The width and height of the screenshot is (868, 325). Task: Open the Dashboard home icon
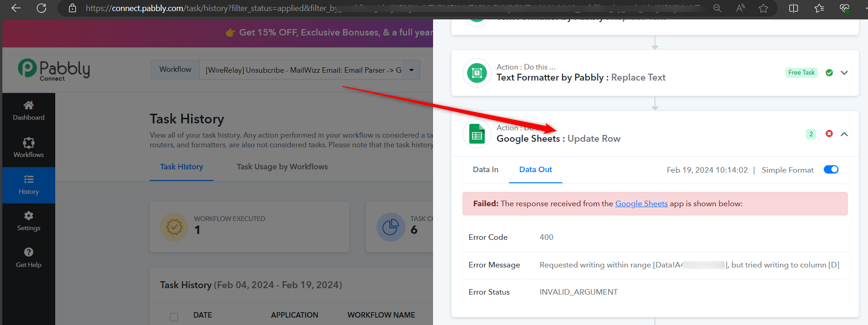tap(29, 105)
